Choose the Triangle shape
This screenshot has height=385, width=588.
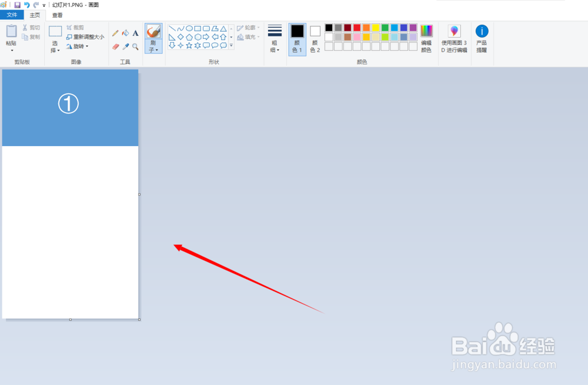[223, 28]
